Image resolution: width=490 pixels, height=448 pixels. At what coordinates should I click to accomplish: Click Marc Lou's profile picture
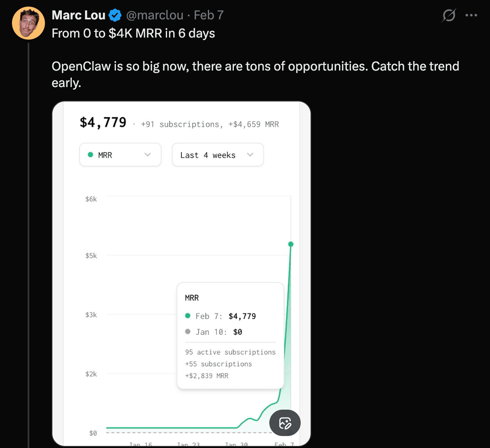pos(28,23)
